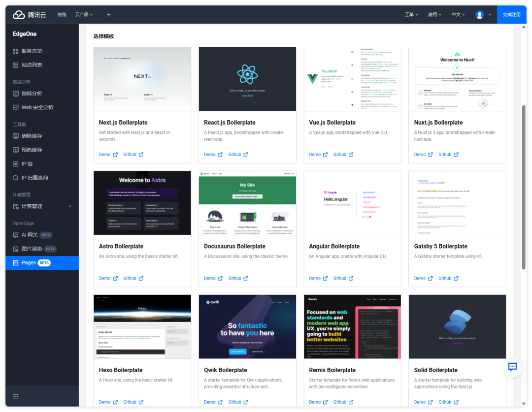This screenshot has height=412, width=532.
Task: Click external-link icon beside Gatsby 5 Demo
Action: (430, 278)
